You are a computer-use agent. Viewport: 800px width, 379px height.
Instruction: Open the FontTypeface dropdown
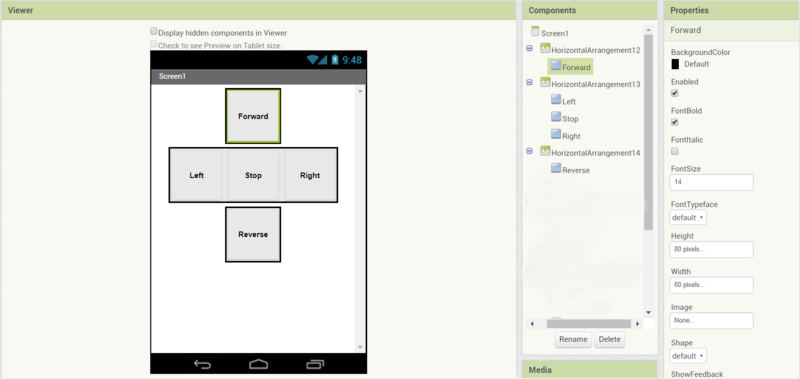pyautogui.click(x=688, y=218)
